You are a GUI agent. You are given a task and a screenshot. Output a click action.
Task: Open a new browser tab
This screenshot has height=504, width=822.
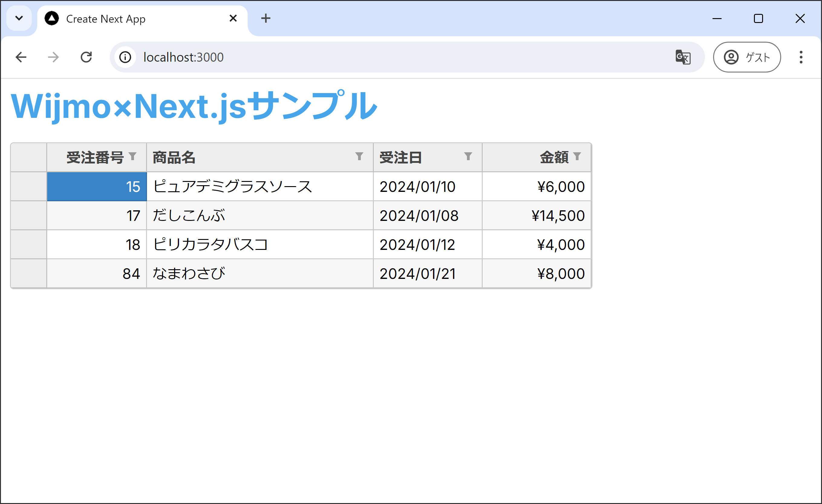pos(266,18)
